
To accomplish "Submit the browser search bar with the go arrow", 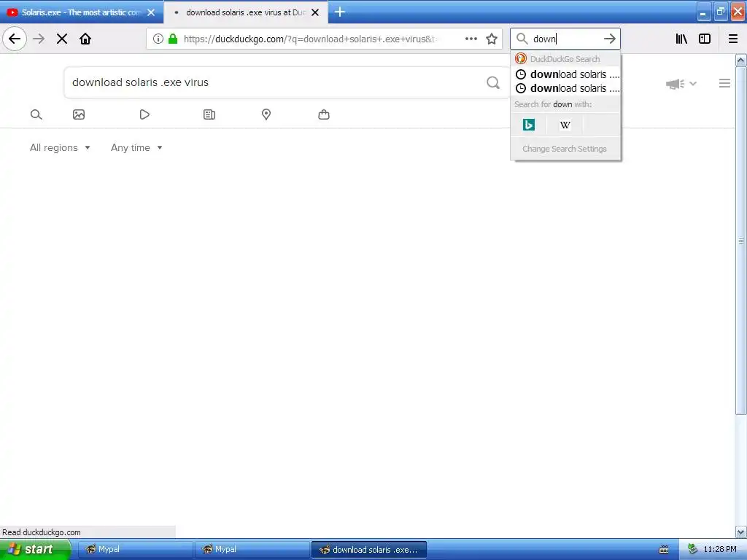I will pyautogui.click(x=610, y=39).
